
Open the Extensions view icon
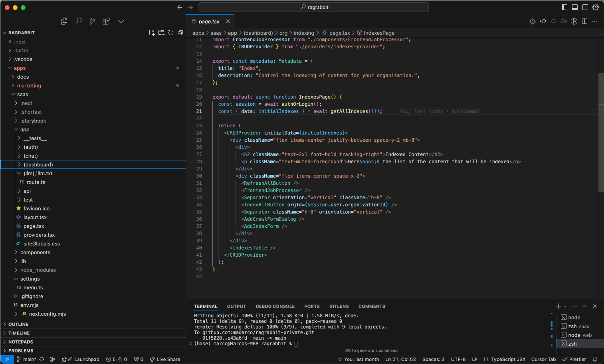[x=106, y=21]
